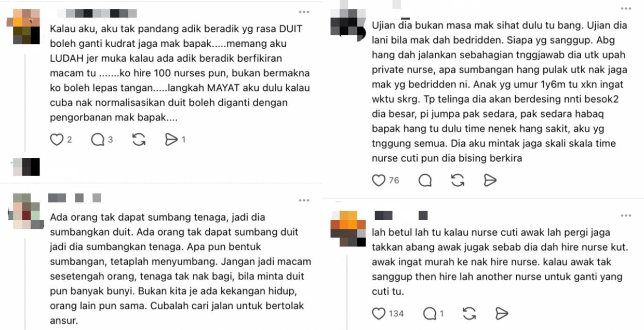Like the comment starting 'Kalau aku, aku tak pandang'
Viewport: 644px width, 330px height.
pyautogui.click(x=57, y=140)
